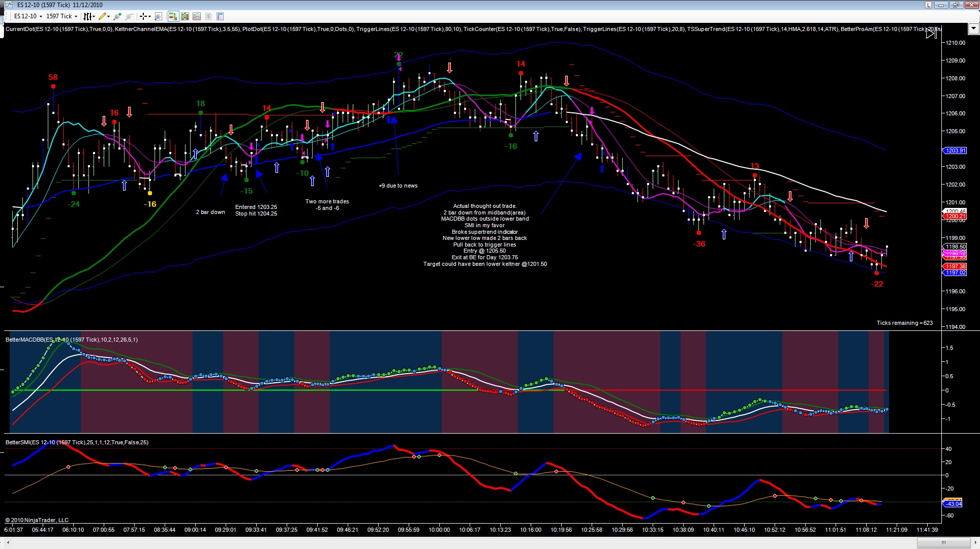Click the green 18 swing label

click(x=200, y=104)
